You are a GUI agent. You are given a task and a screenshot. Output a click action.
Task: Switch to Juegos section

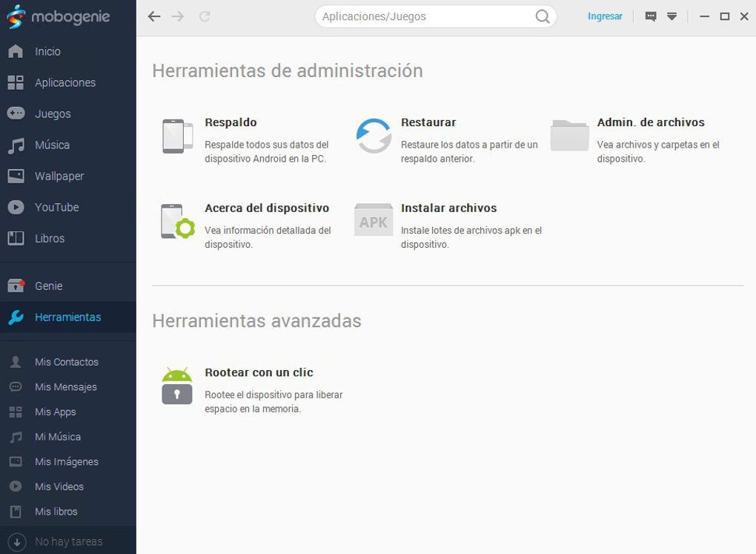point(53,114)
